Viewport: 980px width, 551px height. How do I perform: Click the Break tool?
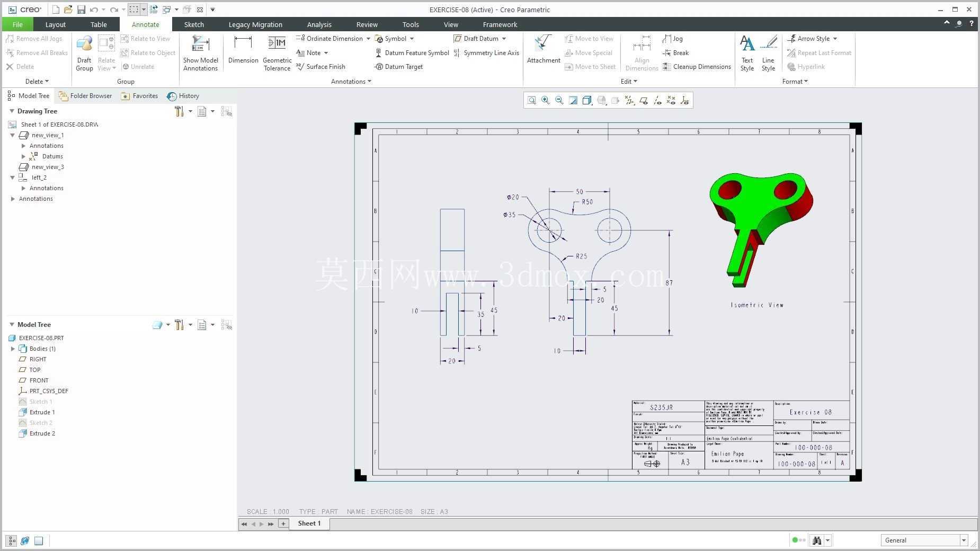(x=676, y=53)
